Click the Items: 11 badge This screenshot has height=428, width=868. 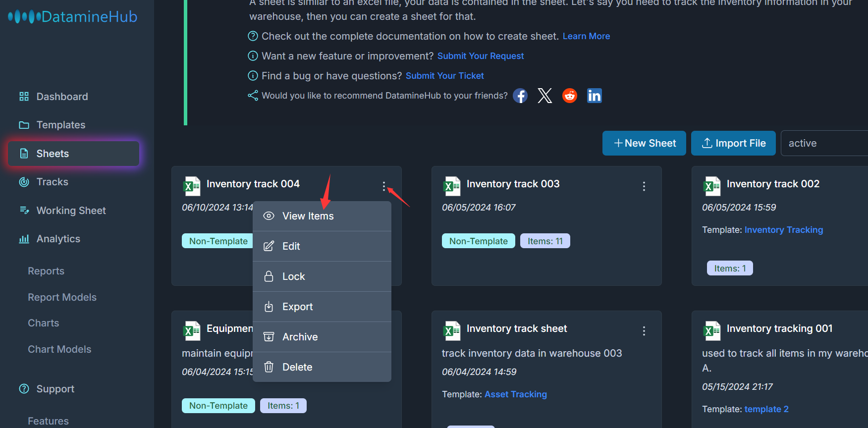click(x=545, y=241)
